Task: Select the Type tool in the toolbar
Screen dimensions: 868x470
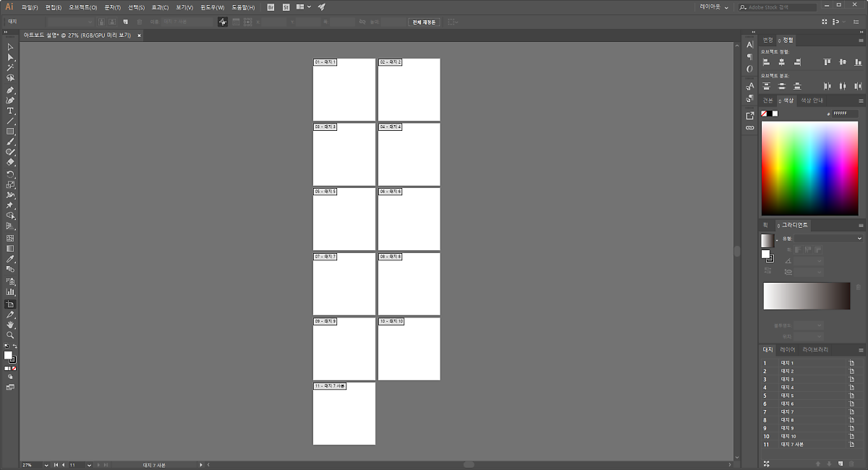Action: (10, 111)
